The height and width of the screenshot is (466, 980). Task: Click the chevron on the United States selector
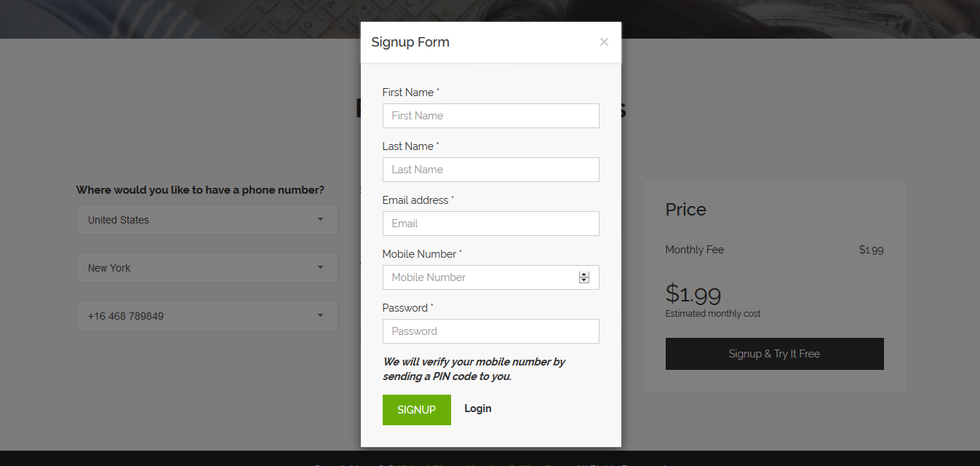(320, 219)
